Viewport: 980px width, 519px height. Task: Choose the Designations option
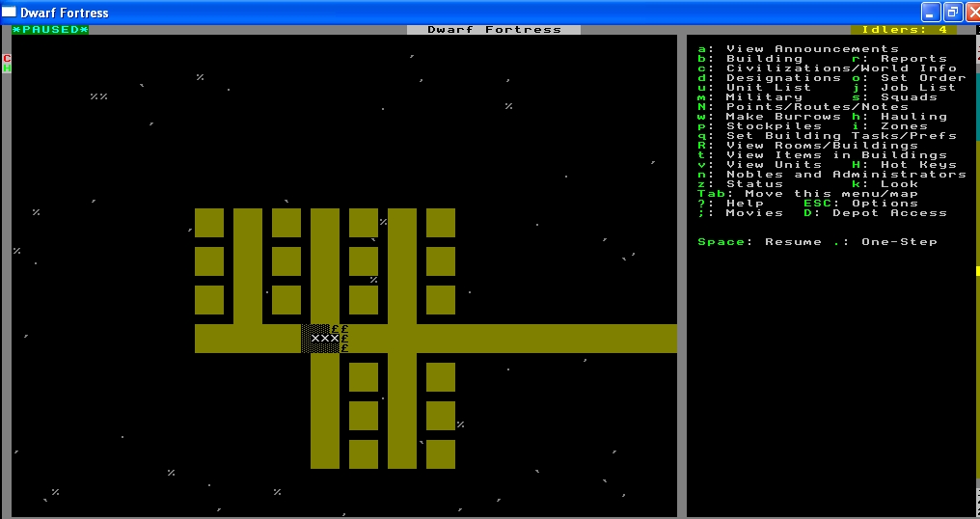click(x=770, y=77)
